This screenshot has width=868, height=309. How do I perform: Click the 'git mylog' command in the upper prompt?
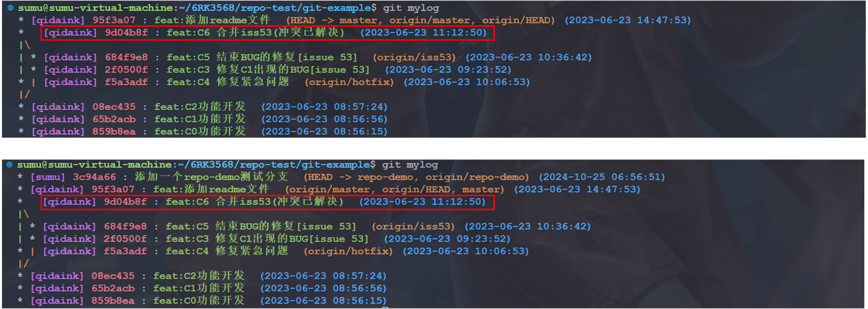tap(411, 8)
